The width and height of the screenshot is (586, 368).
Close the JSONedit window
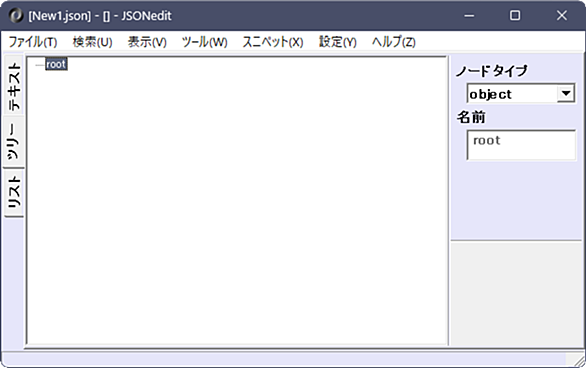coord(562,16)
